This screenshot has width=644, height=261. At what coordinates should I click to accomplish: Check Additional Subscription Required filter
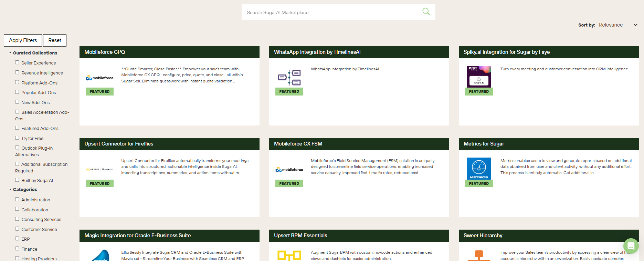pyautogui.click(x=17, y=164)
